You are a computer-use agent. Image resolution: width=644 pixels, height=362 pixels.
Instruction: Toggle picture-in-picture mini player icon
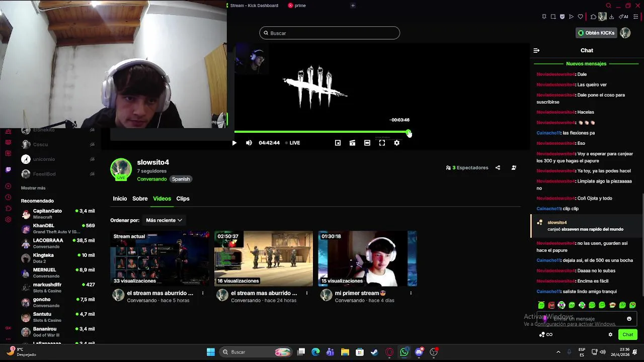point(338,143)
